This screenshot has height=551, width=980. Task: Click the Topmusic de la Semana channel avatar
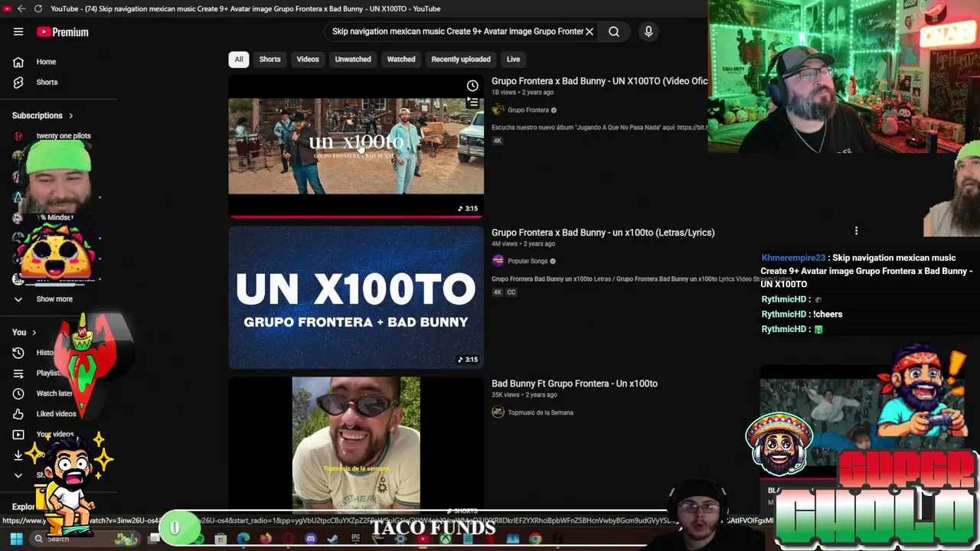[498, 412]
